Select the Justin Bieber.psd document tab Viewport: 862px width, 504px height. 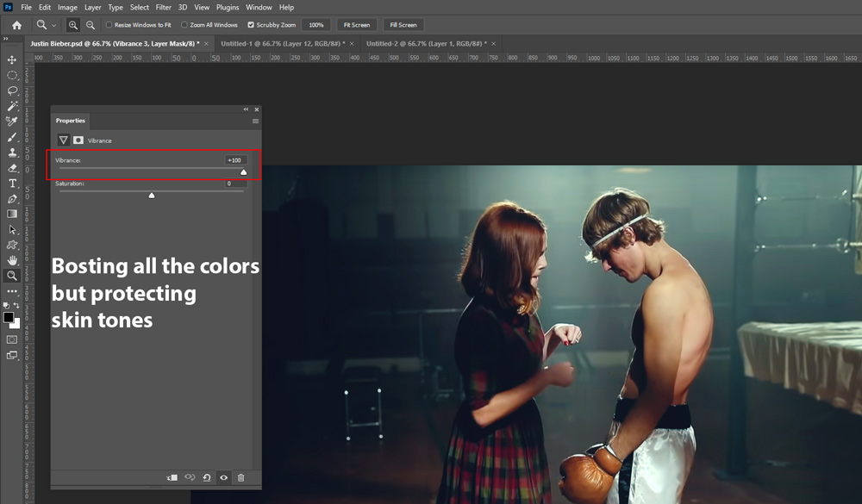(115, 43)
